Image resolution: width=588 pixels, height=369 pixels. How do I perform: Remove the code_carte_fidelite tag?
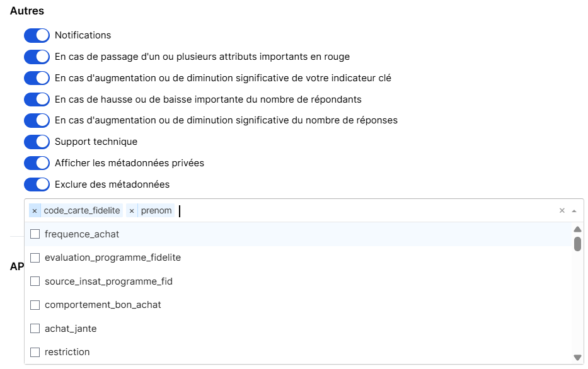pos(35,211)
